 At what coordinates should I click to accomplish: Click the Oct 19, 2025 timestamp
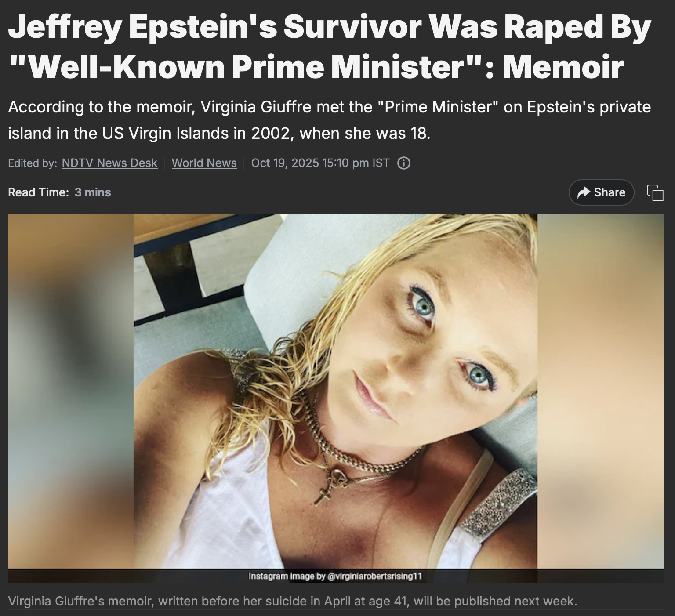point(320,163)
